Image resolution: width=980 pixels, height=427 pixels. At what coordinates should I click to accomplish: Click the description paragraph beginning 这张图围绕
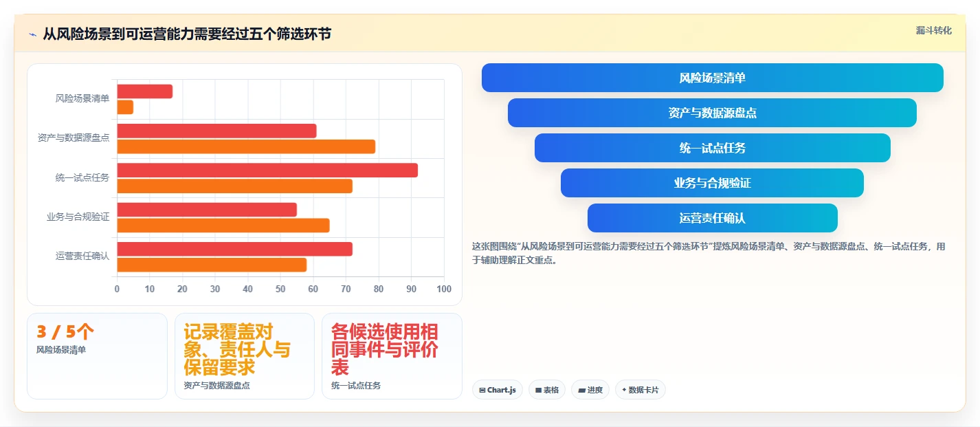coord(709,253)
